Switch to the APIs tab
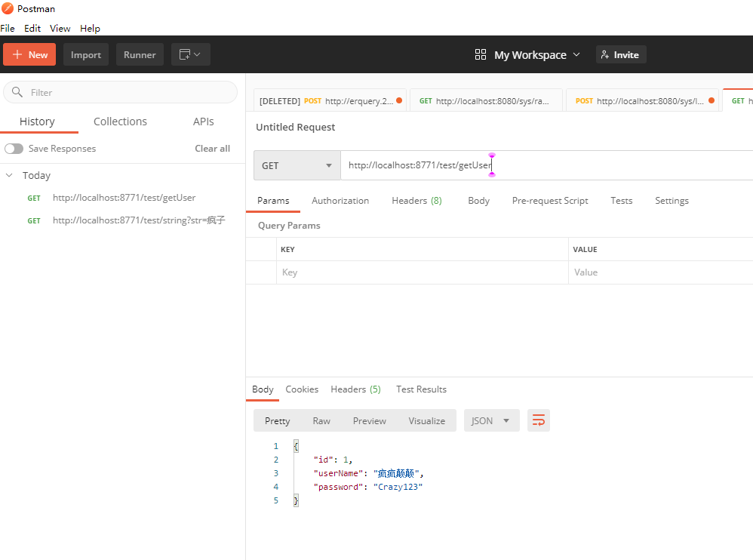The height and width of the screenshot is (560, 753). tap(203, 122)
